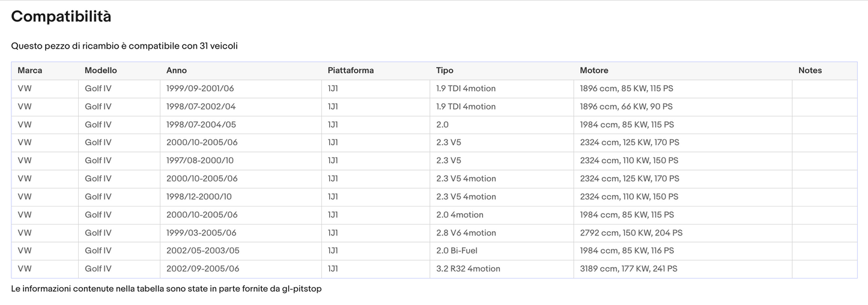Click the Marca column header
This screenshot has height=305, width=868.
point(30,71)
